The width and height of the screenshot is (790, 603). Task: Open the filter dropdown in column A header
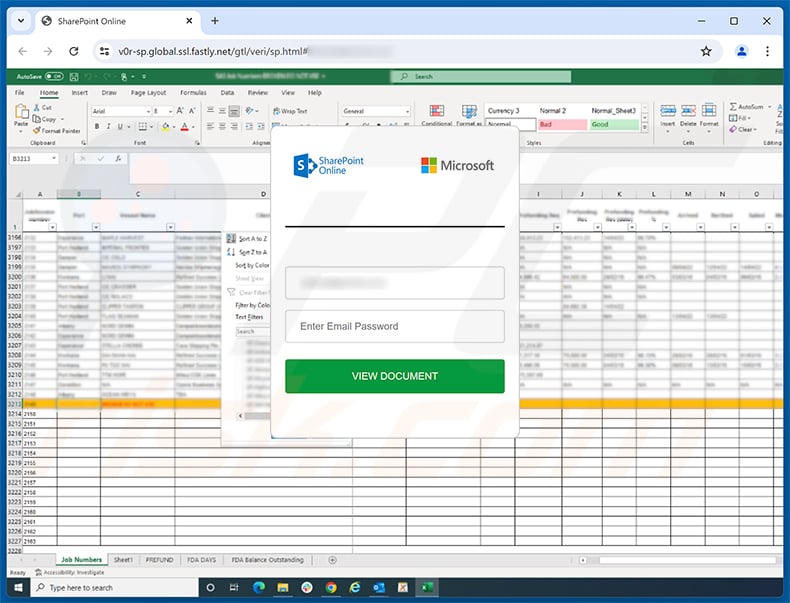pos(52,227)
